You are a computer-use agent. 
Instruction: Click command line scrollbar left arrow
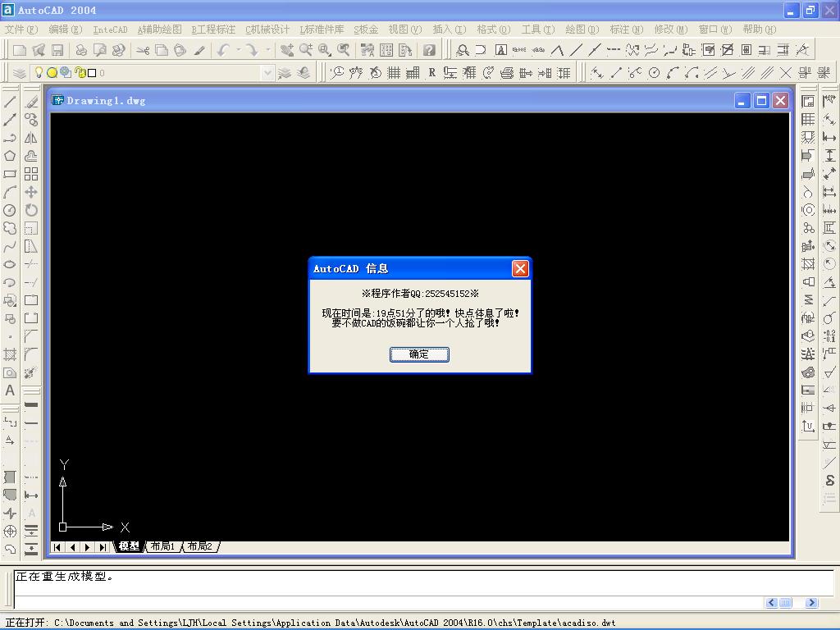click(x=772, y=603)
